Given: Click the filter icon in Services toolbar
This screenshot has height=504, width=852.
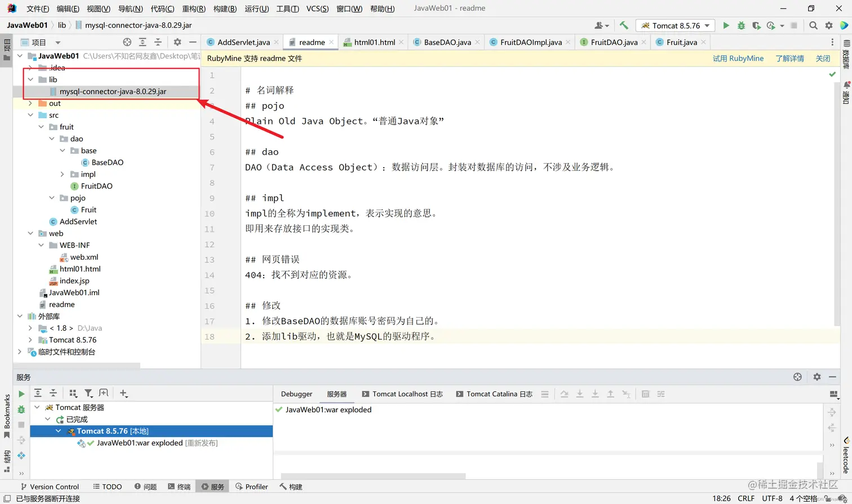Looking at the screenshot, I should tap(88, 394).
